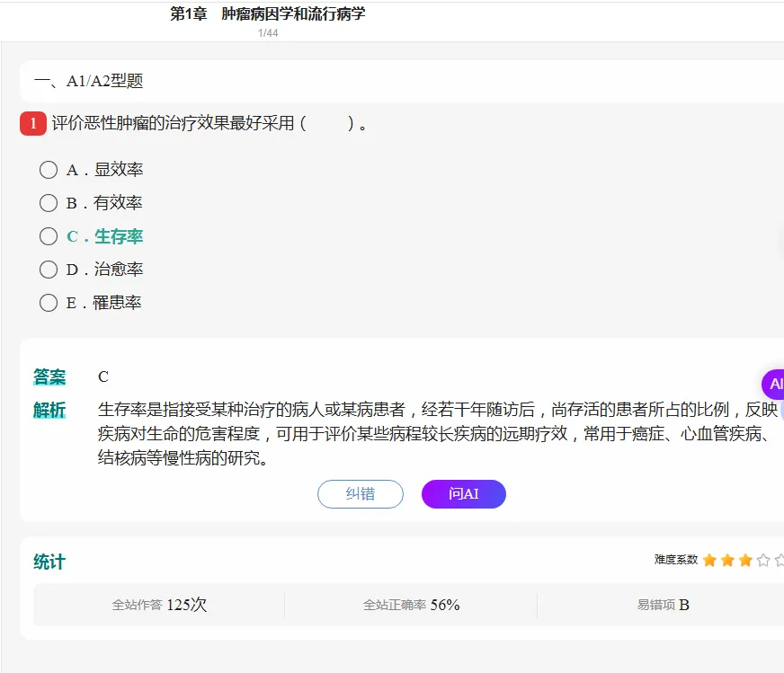Click the answer letter C
Screen dimensions: 784x673
click(103, 376)
